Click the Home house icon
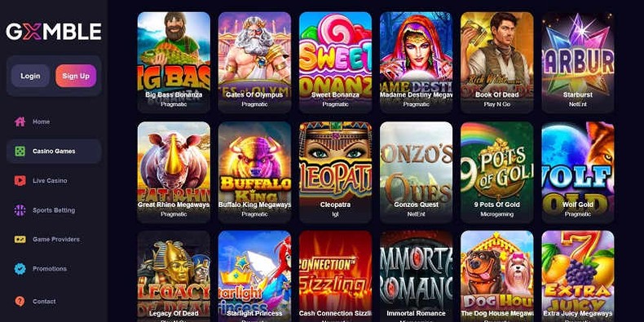This screenshot has height=322, width=644. [x=20, y=121]
